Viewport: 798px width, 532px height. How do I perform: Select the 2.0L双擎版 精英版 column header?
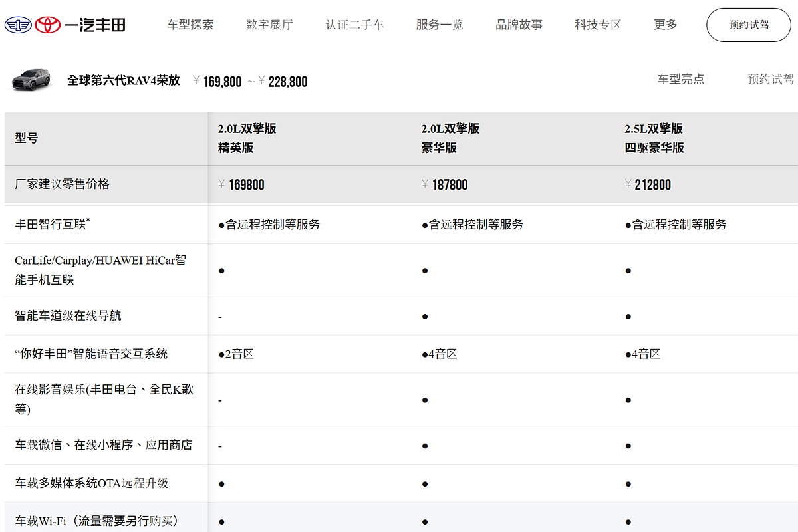247,138
